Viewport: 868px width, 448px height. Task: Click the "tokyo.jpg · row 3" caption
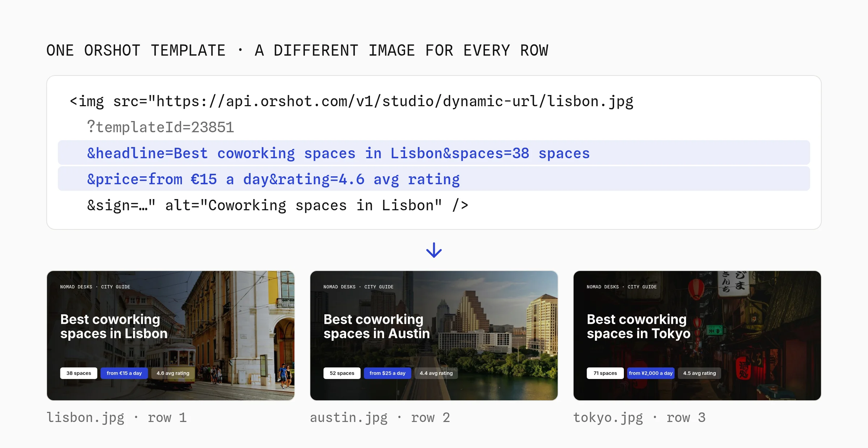[640, 418]
